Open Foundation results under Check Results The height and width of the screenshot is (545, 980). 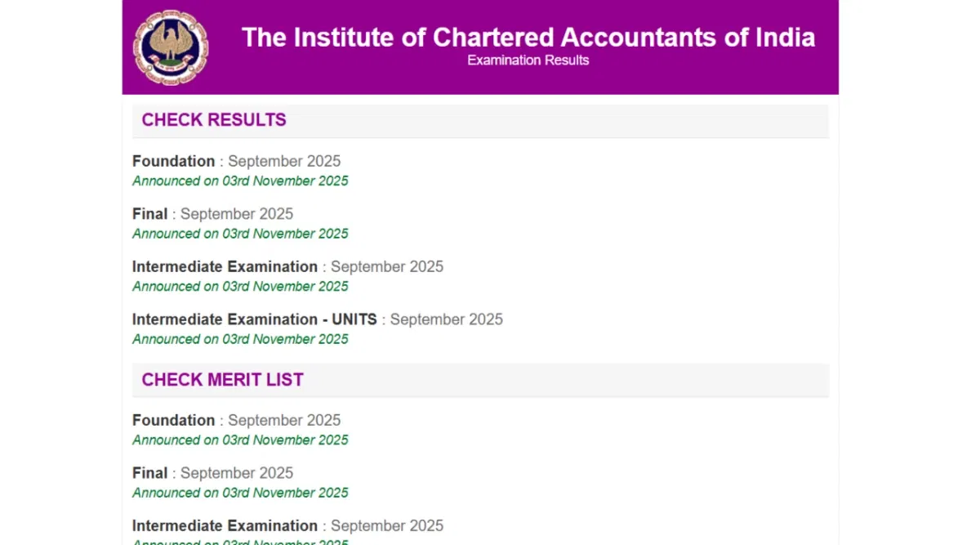pos(174,161)
